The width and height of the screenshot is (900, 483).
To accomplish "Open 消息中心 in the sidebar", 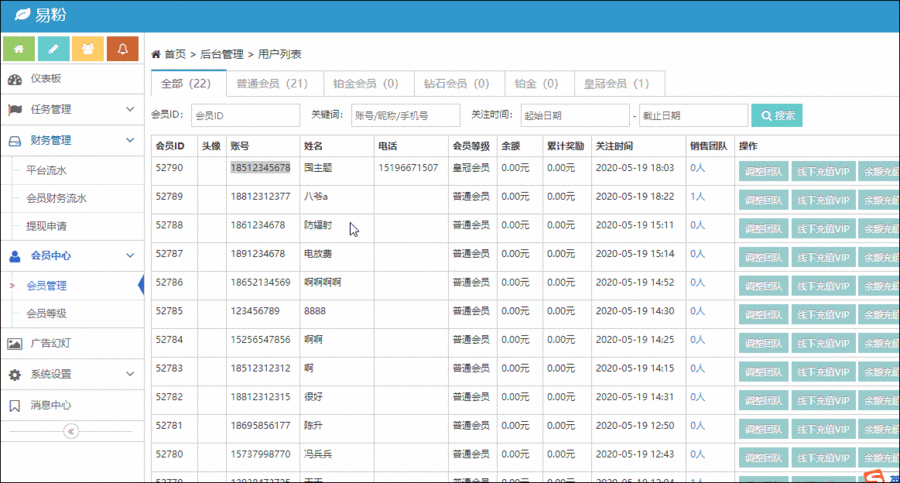I will [x=50, y=406].
